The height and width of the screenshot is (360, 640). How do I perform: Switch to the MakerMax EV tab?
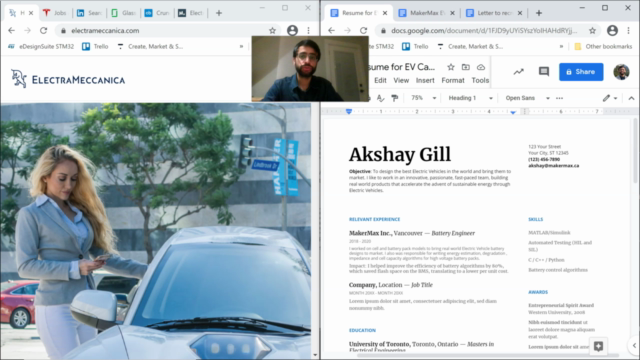pyautogui.click(x=427, y=13)
